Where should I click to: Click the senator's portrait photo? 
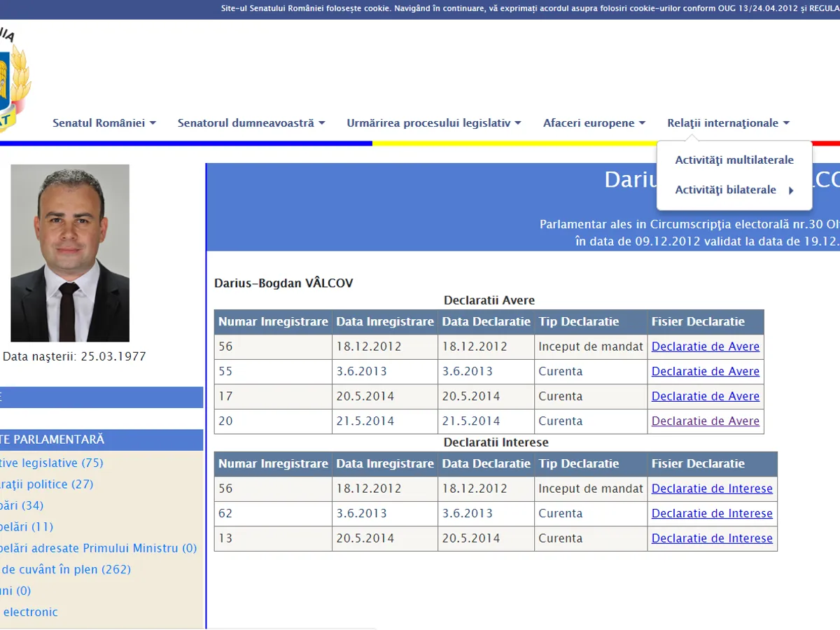coord(70,253)
